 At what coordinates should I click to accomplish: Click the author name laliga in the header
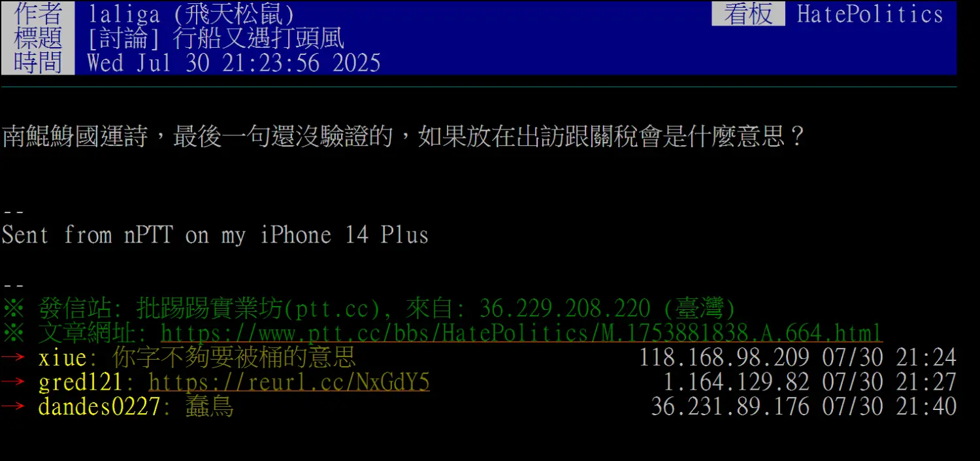click(123, 14)
